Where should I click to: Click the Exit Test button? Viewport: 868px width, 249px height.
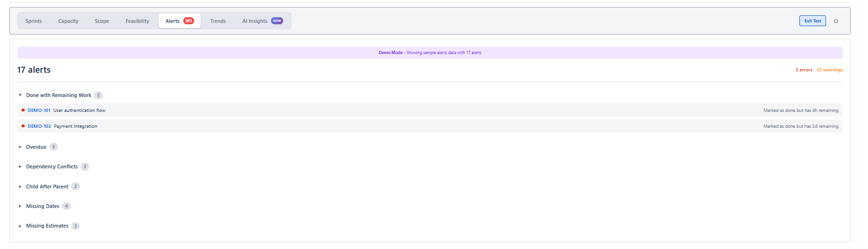coord(812,21)
